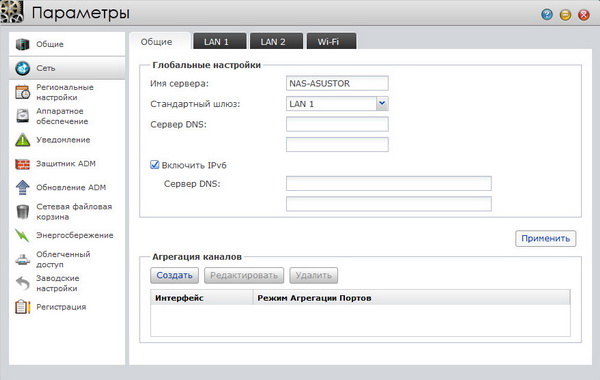Select the Защитник ADM firewall icon
Image resolution: width=600 pixels, height=380 pixels.
[23, 164]
